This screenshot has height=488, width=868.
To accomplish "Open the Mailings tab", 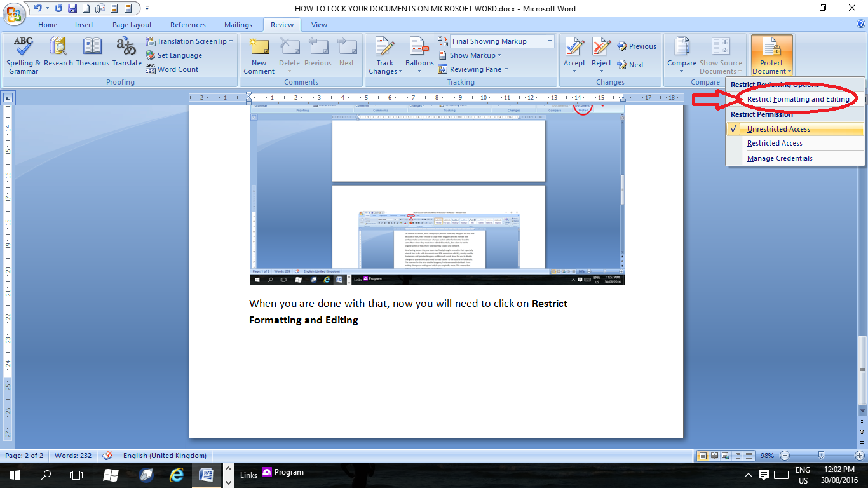I will tap(238, 25).
